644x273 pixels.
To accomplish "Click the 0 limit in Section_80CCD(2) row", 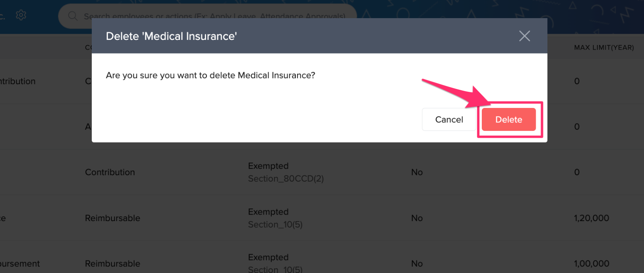I will [x=576, y=172].
